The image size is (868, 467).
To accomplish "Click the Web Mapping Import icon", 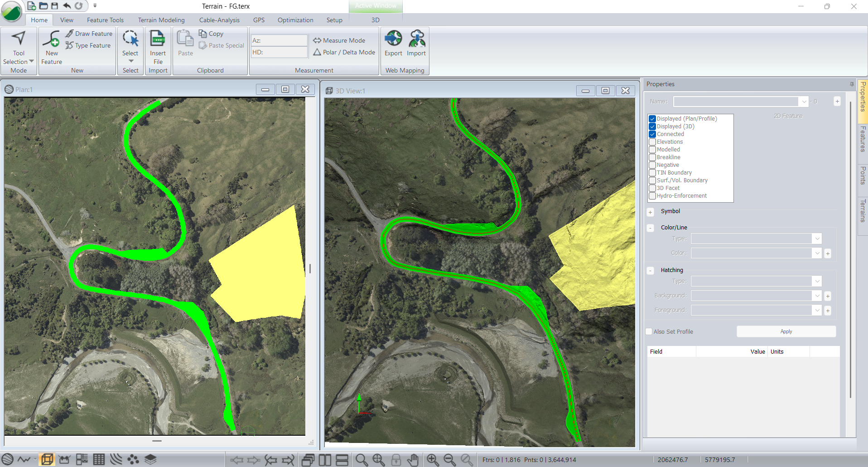I will click(416, 39).
